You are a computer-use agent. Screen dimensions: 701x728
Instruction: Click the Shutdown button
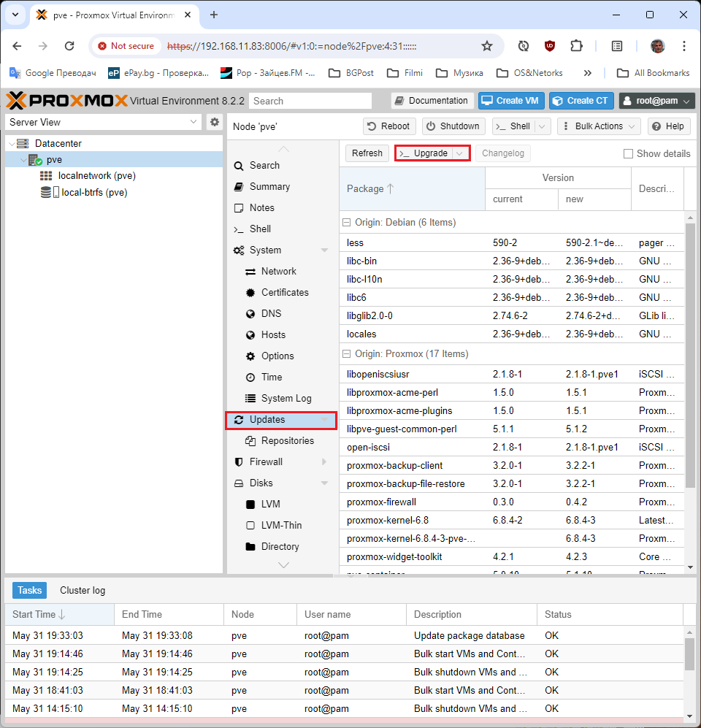tap(453, 126)
